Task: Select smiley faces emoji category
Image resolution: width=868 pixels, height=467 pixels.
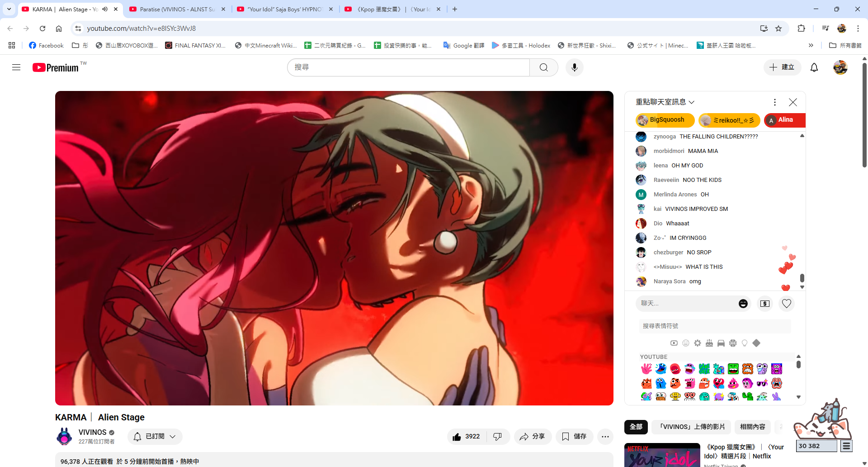Action: [x=685, y=343]
